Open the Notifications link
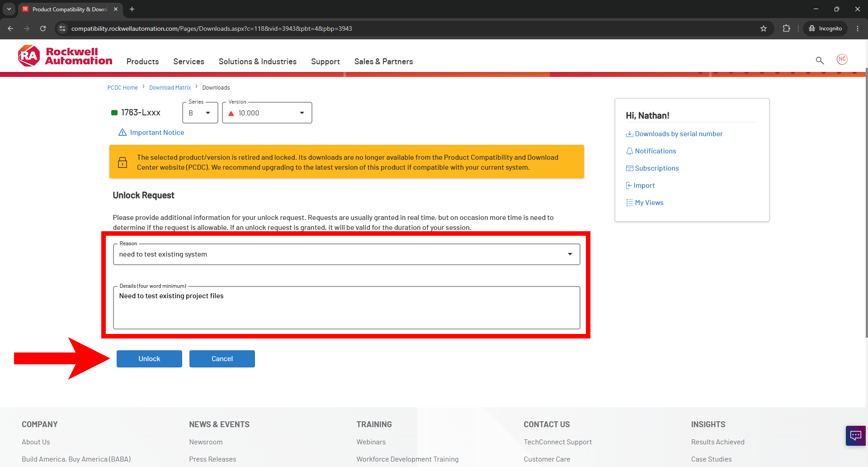 point(656,151)
